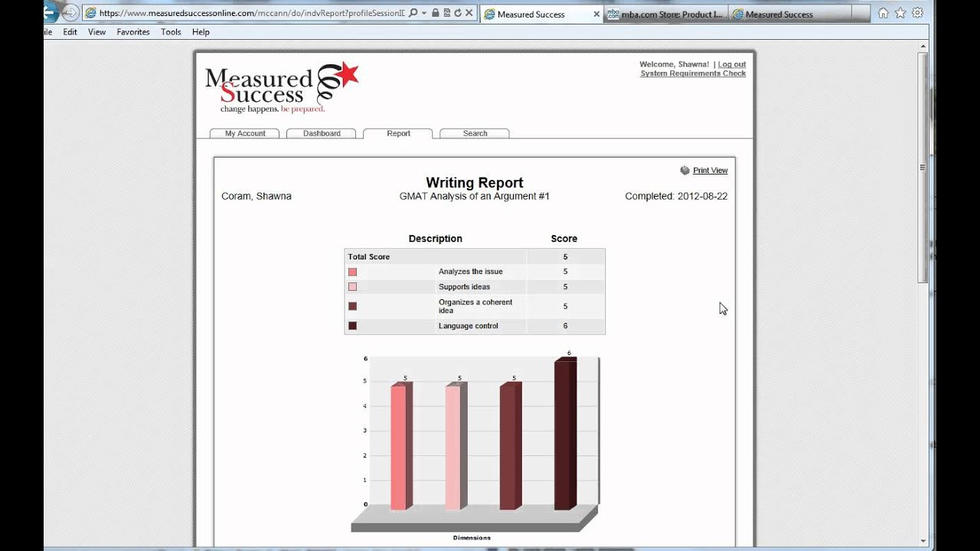The image size is (980, 551).
Task: Click the Dimensions axis label
Action: (x=472, y=538)
